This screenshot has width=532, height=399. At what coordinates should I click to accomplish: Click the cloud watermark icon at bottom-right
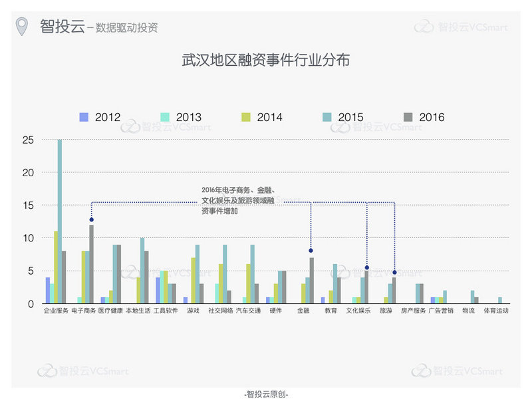pyautogui.click(x=421, y=370)
